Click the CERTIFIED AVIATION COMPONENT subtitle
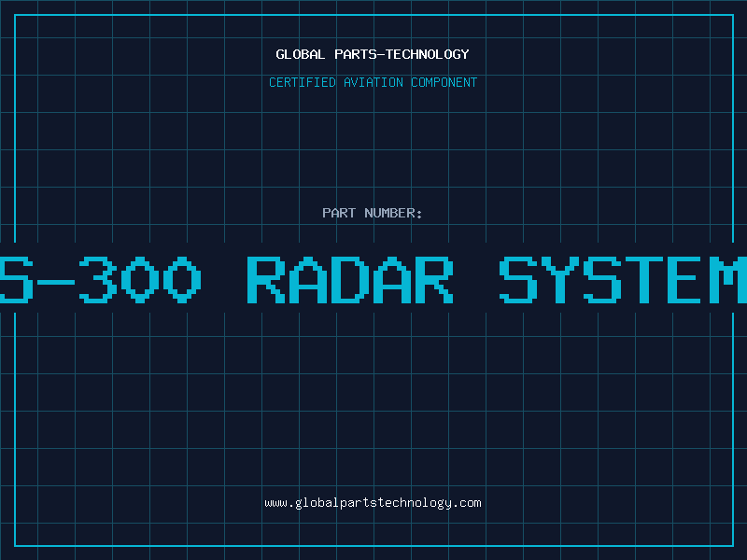747x560 pixels. tap(373, 82)
